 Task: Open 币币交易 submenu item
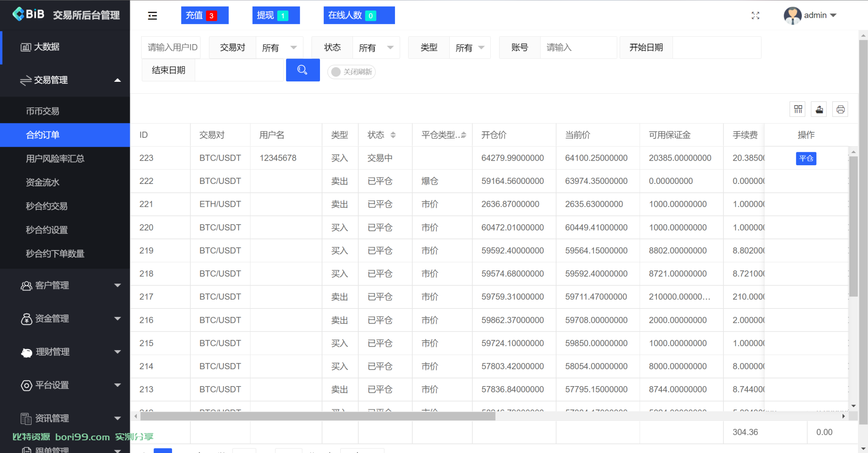pos(65,111)
